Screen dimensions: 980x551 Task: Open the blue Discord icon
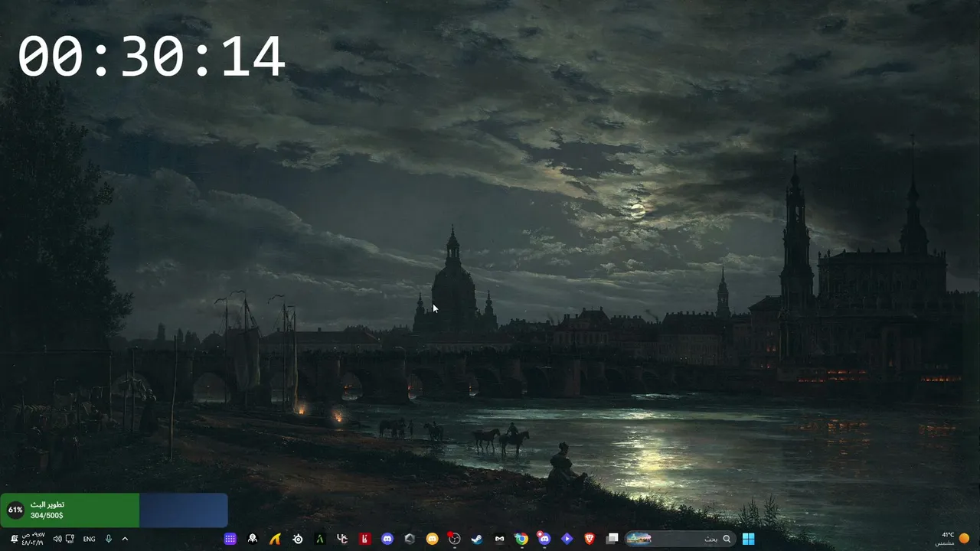click(387, 539)
